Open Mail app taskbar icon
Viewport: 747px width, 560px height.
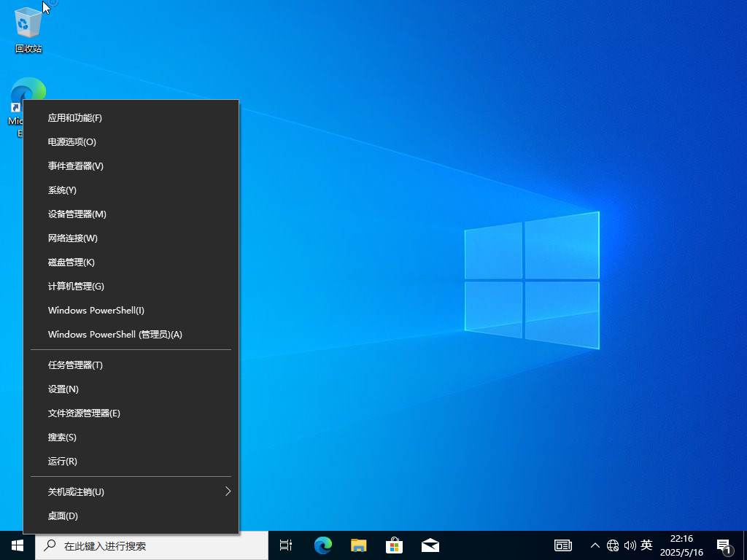[430, 545]
